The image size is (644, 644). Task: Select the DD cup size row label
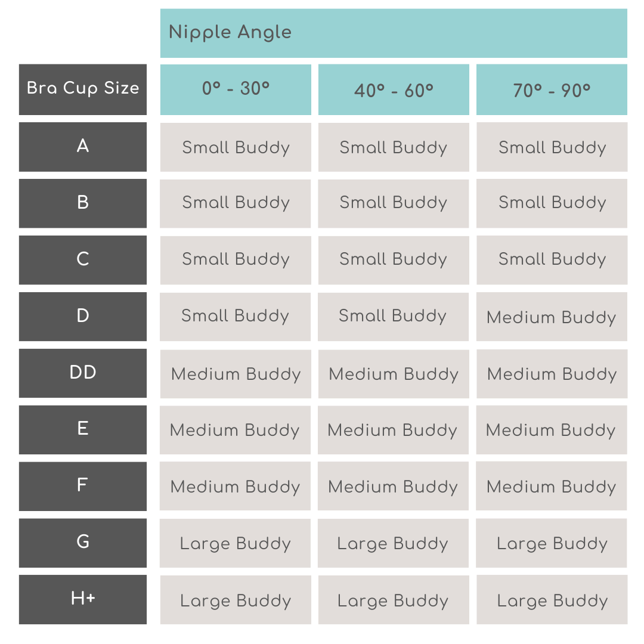[x=83, y=373]
